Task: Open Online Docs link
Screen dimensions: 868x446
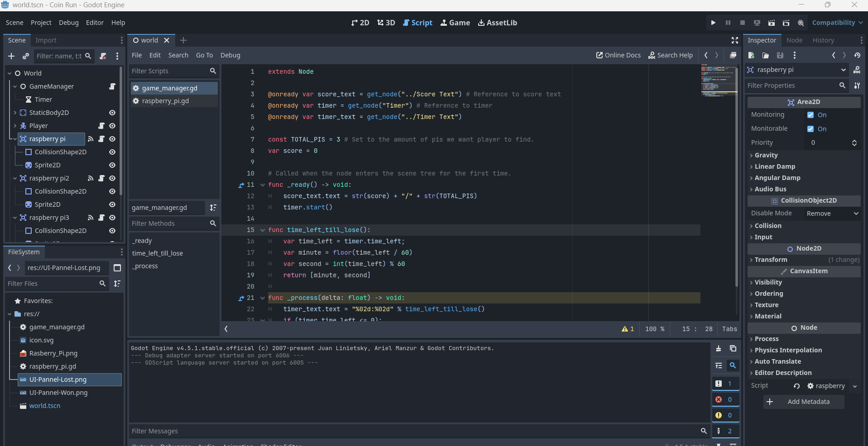Action: pyautogui.click(x=619, y=55)
